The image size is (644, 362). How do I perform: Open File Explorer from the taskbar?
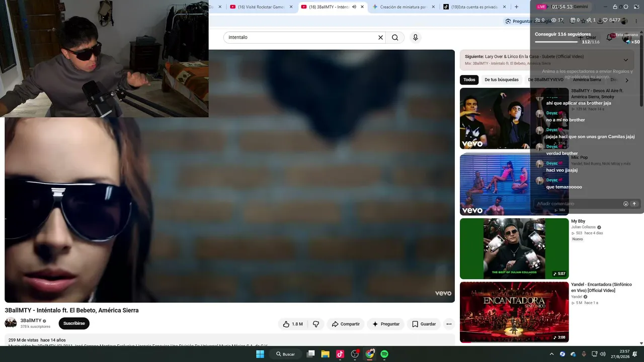click(x=325, y=354)
